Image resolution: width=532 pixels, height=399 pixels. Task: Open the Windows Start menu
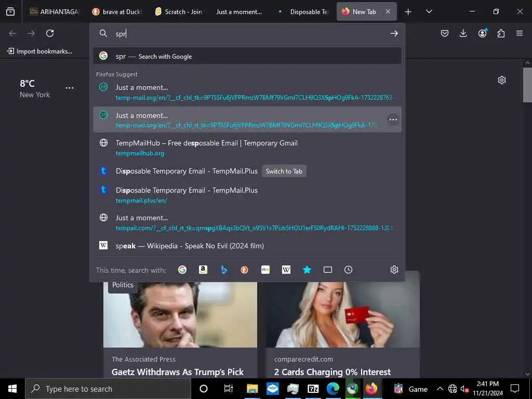[12, 389]
